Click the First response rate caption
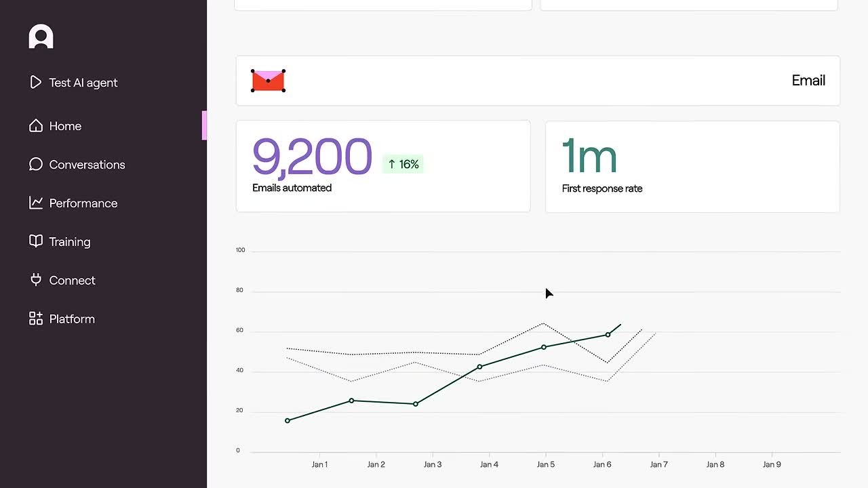This screenshot has width=868, height=488. [602, 188]
